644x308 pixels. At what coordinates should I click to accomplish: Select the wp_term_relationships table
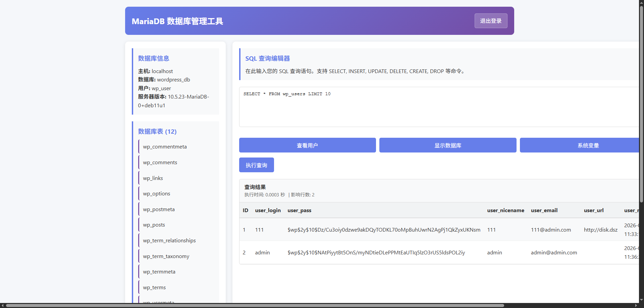(x=169, y=241)
